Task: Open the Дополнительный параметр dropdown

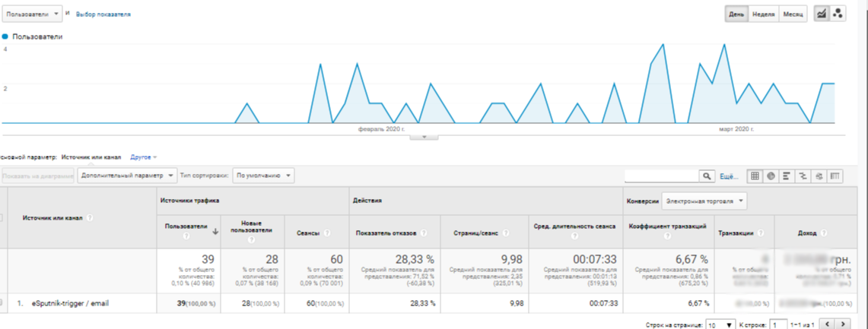Action: 127,176
